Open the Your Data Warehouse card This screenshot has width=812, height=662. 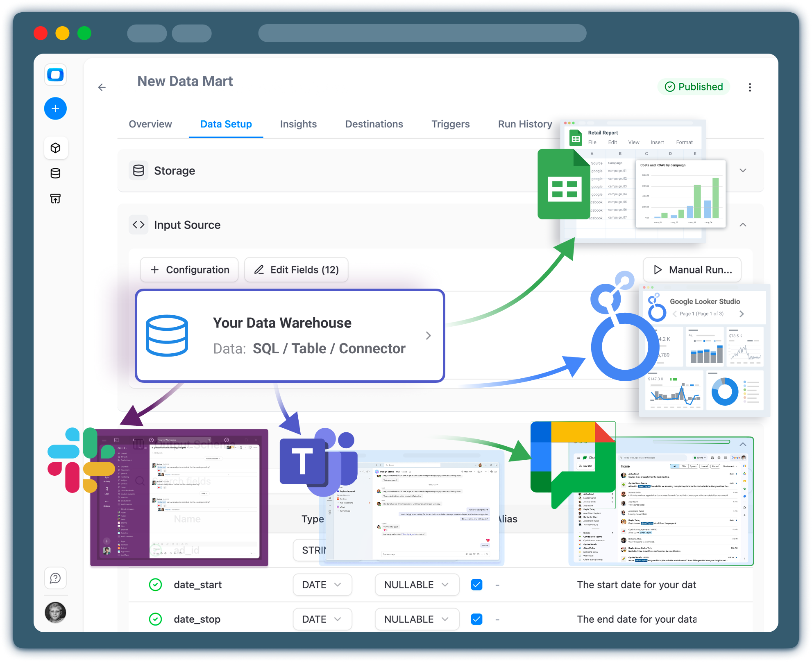pyautogui.click(x=290, y=336)
